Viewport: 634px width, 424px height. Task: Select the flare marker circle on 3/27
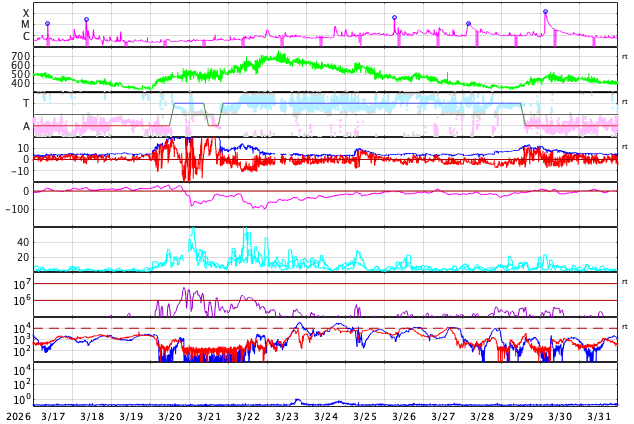[x=468, y=23]
